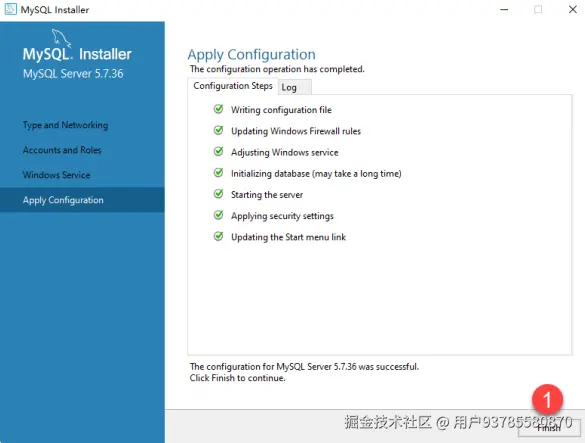Click the Adjusting Windows service check mark
The image size is (585, 443).
click(219, 152)
